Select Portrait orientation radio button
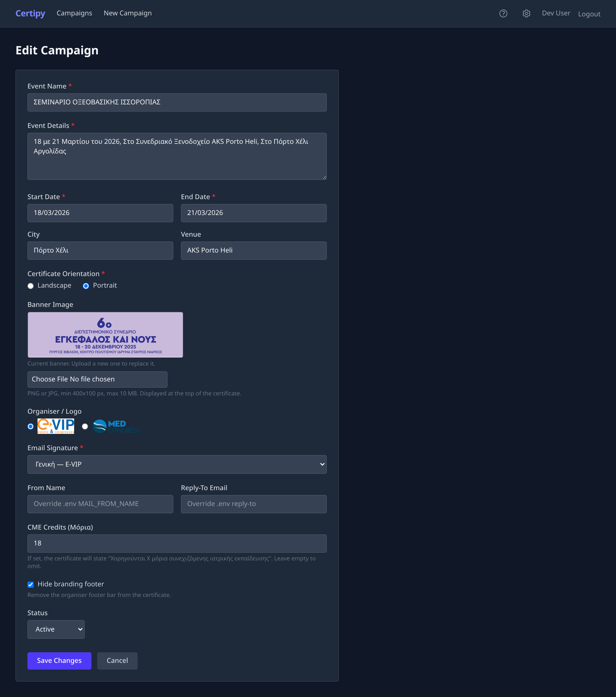Screen dimensions: 616x697 [86, 286]
